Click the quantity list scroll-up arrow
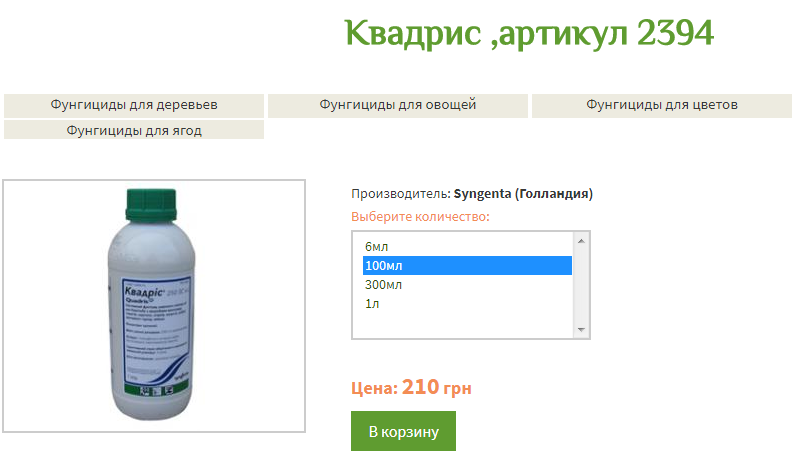 (581, 241)
